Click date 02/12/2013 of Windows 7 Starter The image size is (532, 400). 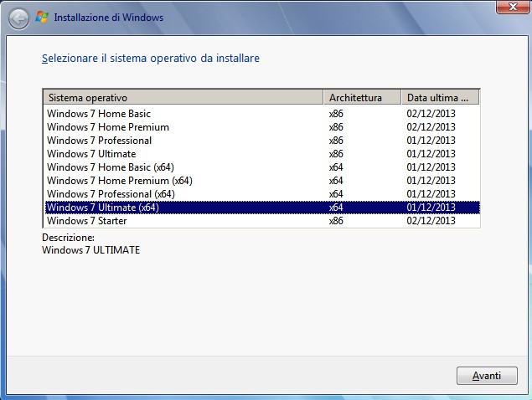click(431, 221)
